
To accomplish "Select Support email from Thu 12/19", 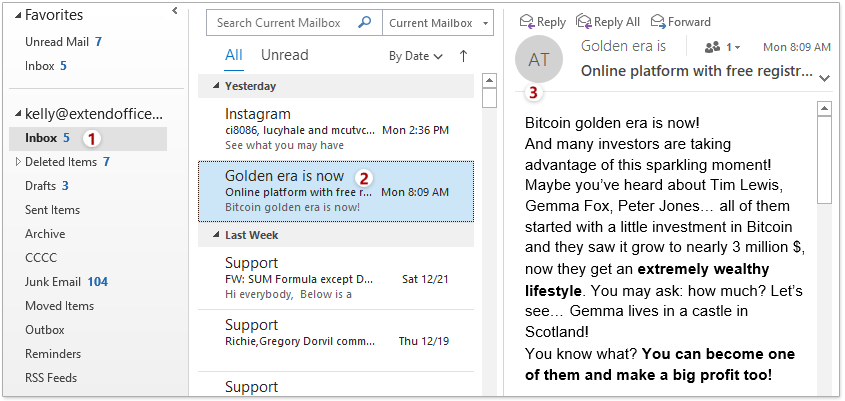I will (336, 341).
